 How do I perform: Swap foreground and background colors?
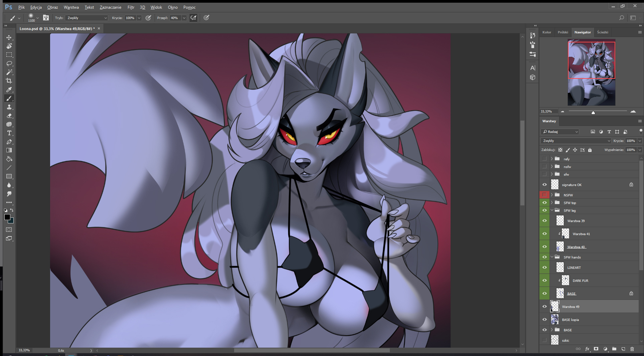coord(12,210)
